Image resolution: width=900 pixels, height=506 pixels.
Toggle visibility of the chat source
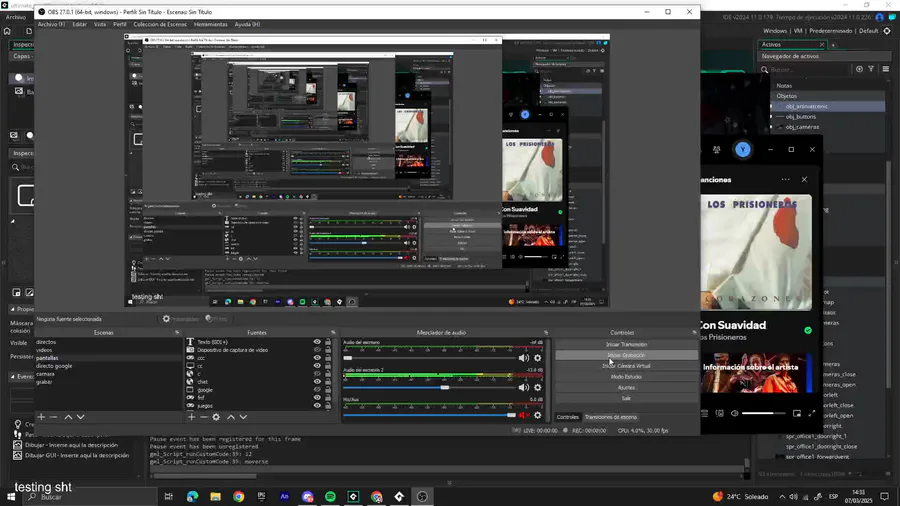(x=317, y=382)
